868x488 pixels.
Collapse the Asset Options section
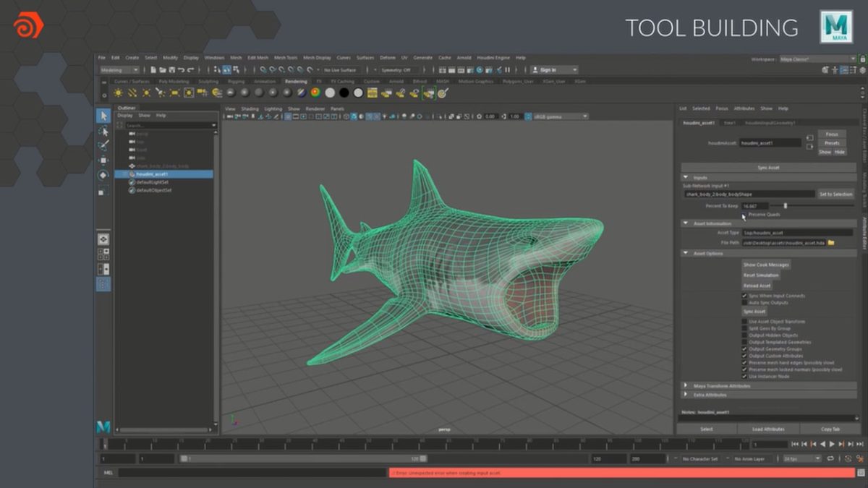tap(685, 253)
